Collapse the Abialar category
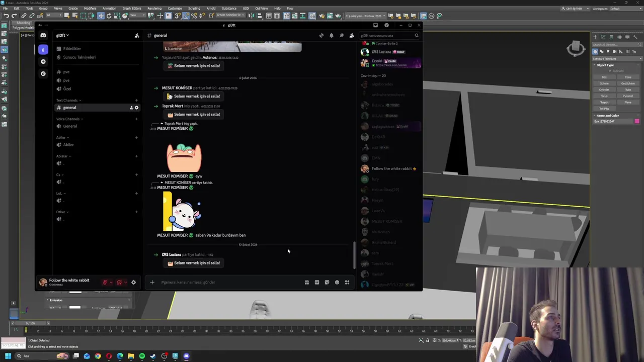The image size is (644, 362). [x=62, y=156]
